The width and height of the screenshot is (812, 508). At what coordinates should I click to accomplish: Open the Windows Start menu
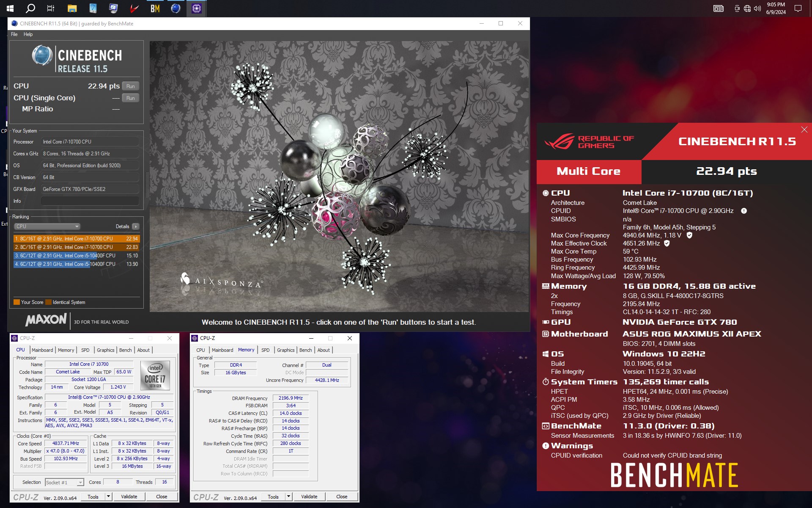(x=10, y=8)
